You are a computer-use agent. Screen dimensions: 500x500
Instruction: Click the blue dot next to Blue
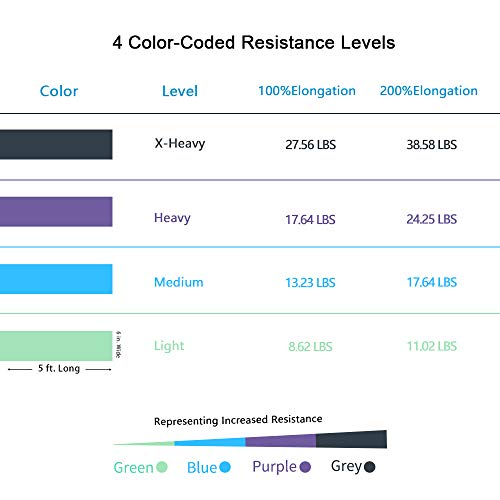[x=225, y=467]
